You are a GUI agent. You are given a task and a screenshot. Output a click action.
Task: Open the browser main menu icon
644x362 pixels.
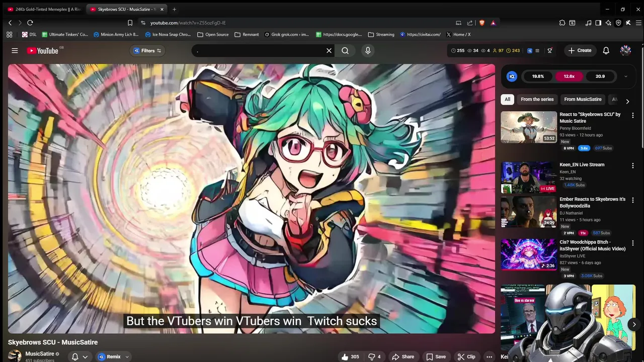click(639, 23)
